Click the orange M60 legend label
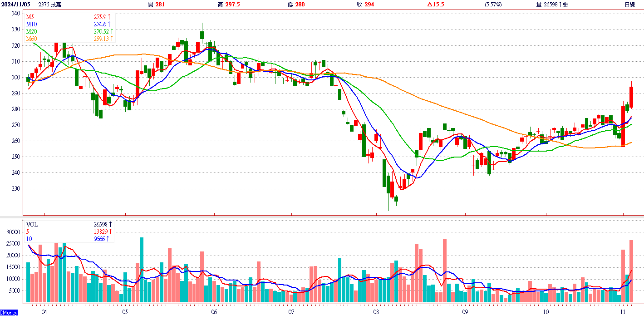The image size is (644, 320). 31,39
